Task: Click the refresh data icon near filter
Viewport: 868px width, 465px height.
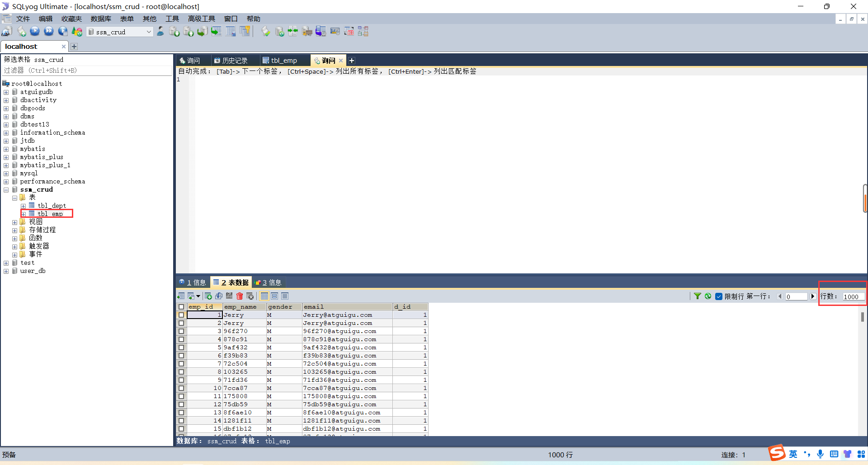Action: tap(708, 296)
